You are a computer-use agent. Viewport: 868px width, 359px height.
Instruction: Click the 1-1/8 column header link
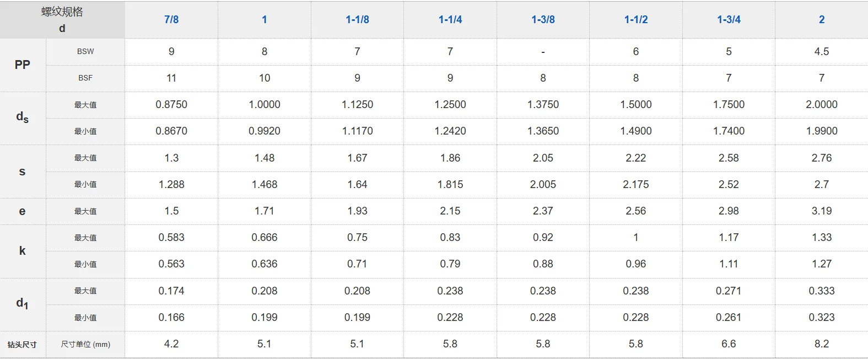click(357, 20)
